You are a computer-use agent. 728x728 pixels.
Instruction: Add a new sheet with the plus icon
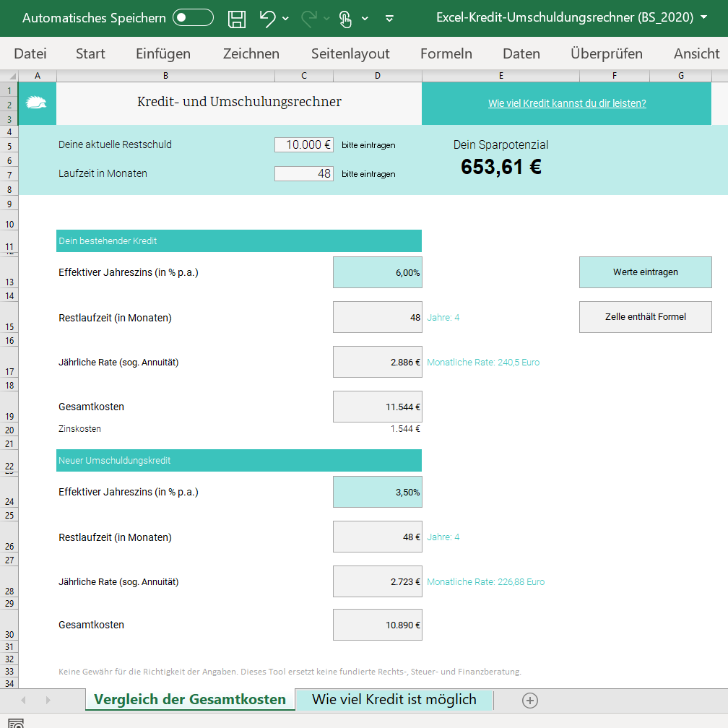(x=530, y=700)
